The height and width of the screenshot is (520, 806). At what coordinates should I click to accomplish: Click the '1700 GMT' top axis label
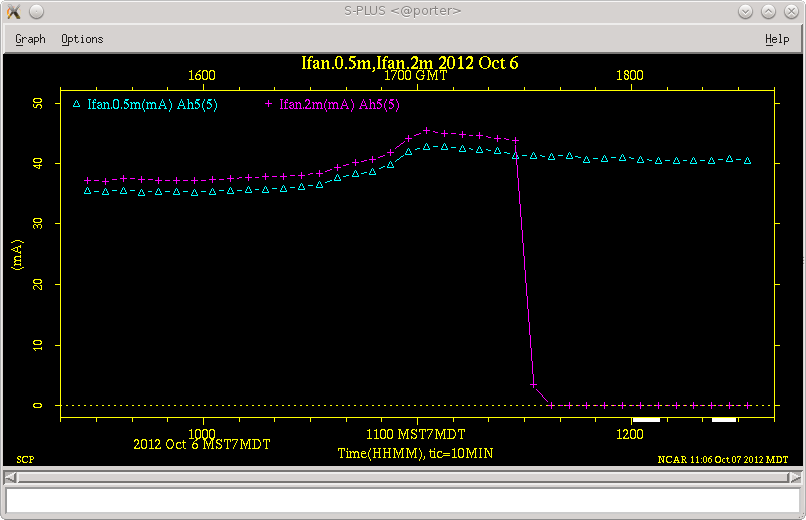click(416, 75)
